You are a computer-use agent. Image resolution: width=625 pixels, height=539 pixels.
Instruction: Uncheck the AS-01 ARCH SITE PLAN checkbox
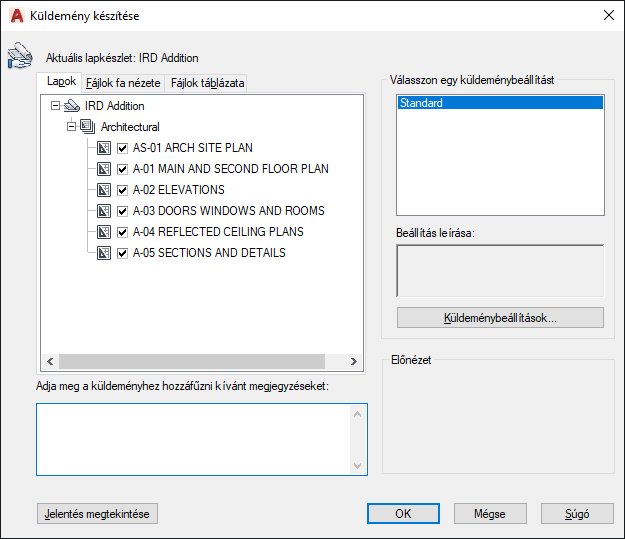coord(122,148)
